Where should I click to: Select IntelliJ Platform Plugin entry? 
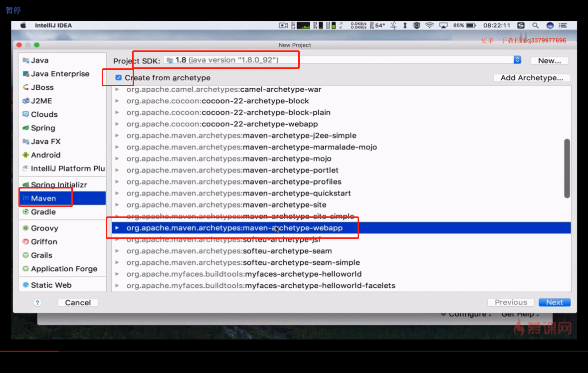[x=63, y=169]
